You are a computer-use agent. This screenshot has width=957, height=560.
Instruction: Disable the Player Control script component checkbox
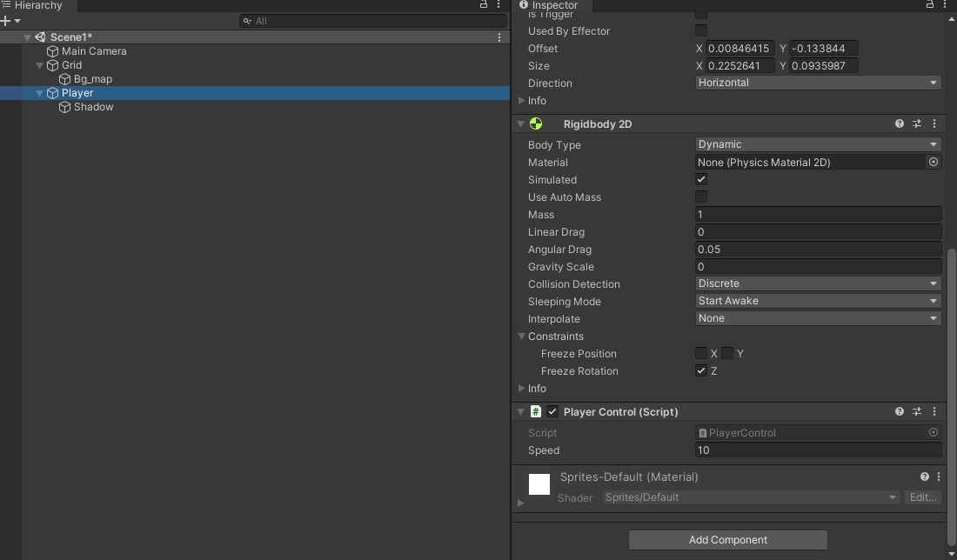(x=552, y=412)
